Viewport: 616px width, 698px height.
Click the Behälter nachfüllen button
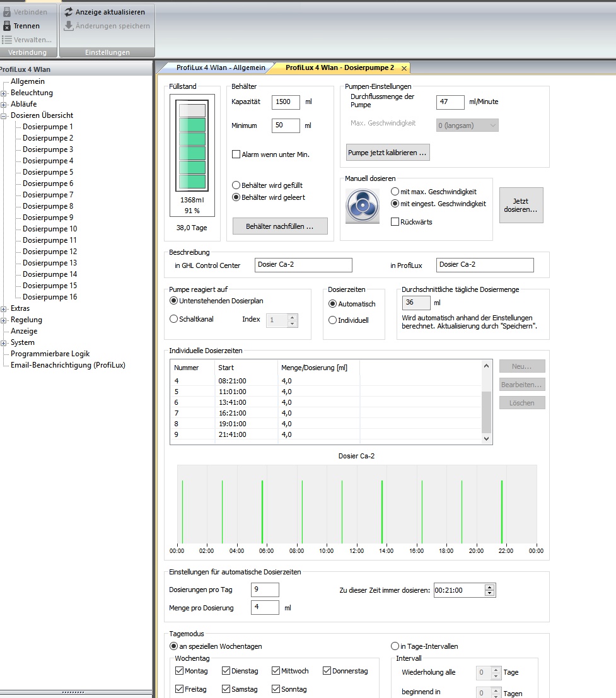click(x=279, y=226)
